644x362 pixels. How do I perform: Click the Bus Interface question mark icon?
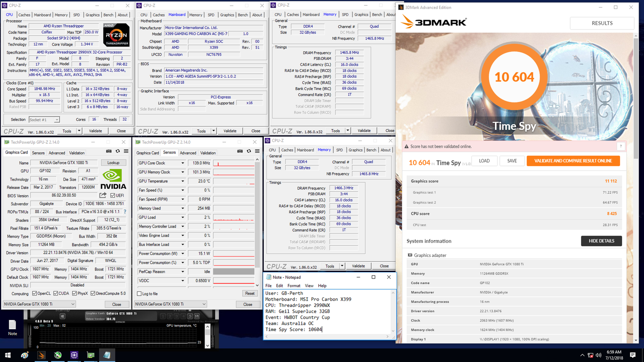coord(125,212)
